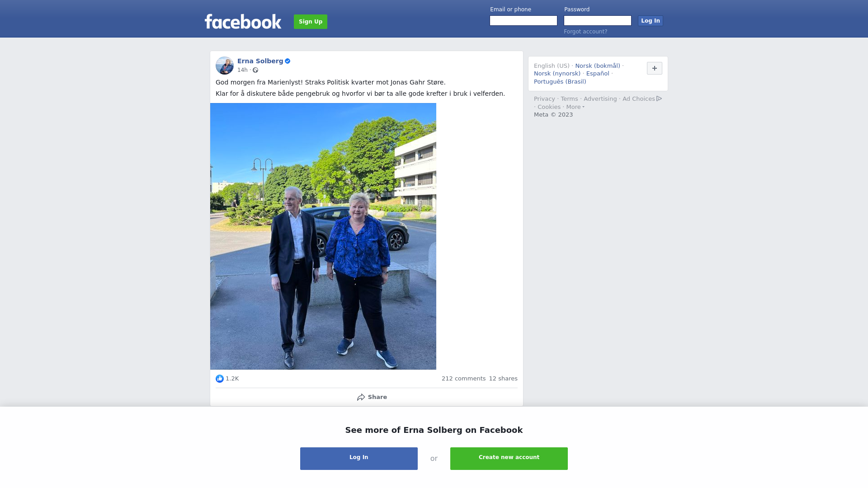The height and width of the screenshot is (488, 868).
Task: Click the green Sign Up button
Action: [311, 22]
